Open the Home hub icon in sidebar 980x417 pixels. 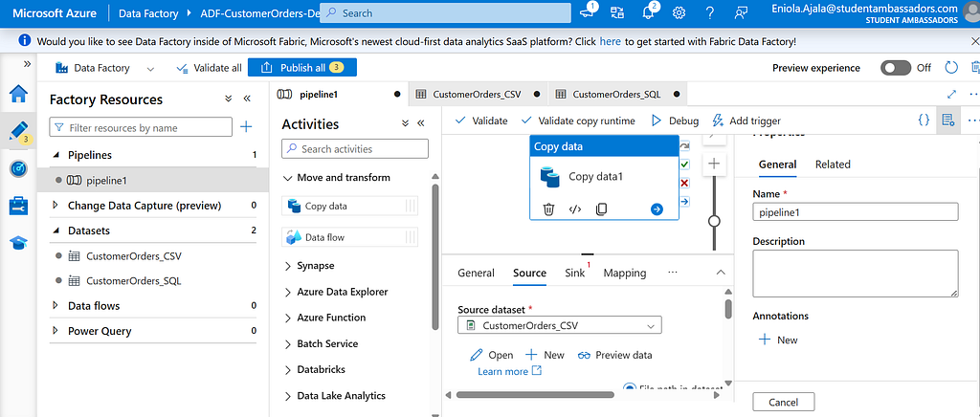pyautogui.click(x=18, y=94)
